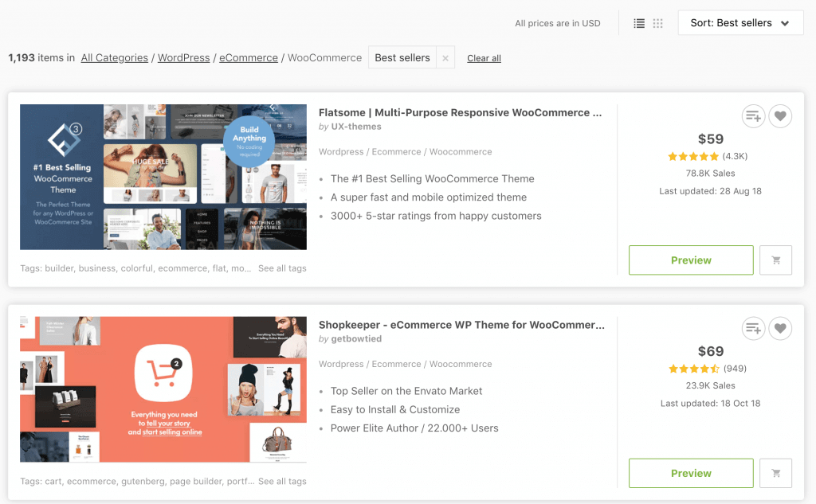Click the 78.8K Sales text
Screen dimensions: 816x504
click(710, 174)
